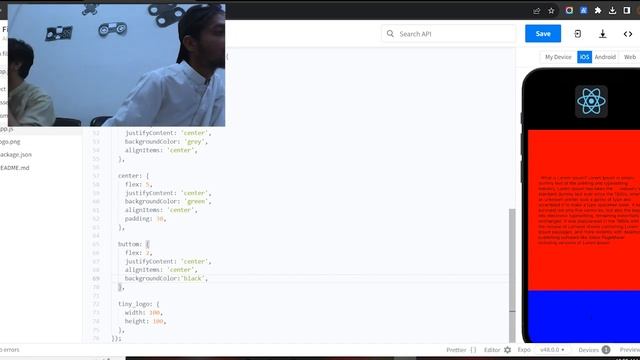Open the browser extensions puzzle icon
640x360 pixels.
pyautogui.click(x=598, y=11)
